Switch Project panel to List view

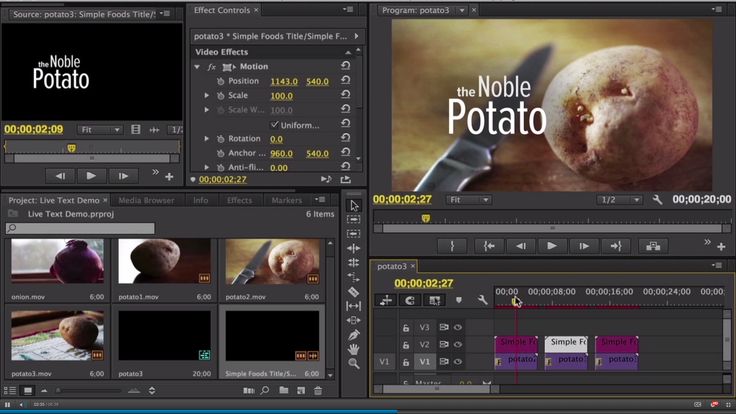[x=9, y=390]
